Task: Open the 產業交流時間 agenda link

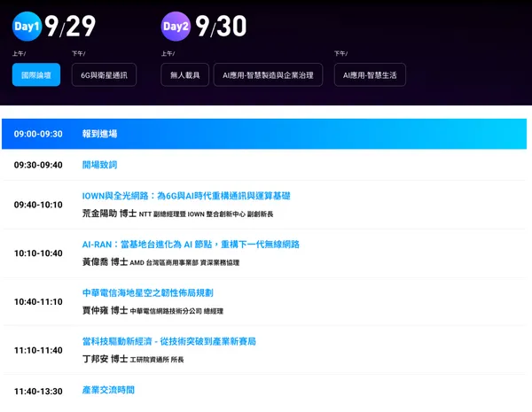Action: click(108, 390)
